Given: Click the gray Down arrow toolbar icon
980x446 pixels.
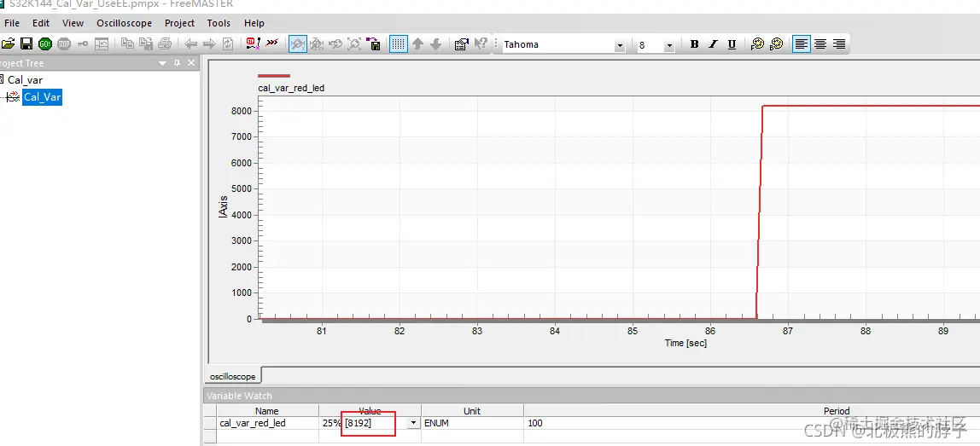Looking at the screenshot, I should (436, 43).
